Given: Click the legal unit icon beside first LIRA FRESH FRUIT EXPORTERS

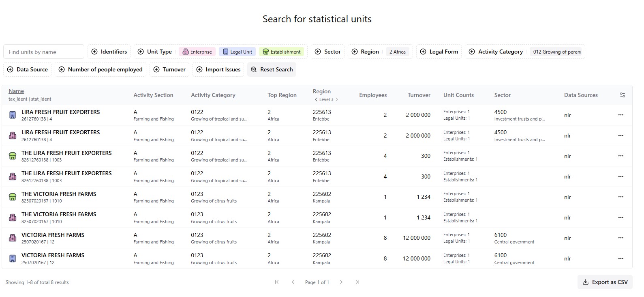Looking at the screenshot, I should 13,115.
